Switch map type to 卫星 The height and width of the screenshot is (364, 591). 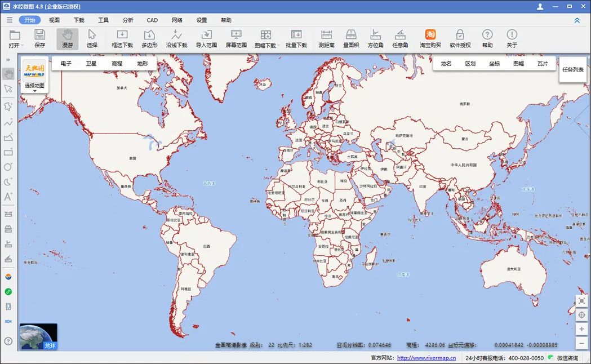91,63
